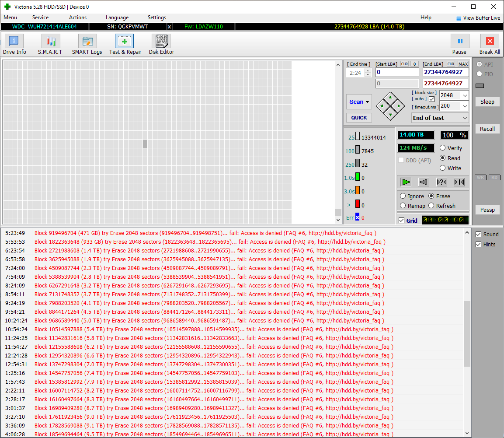Image resolution: width=504 pixels, height=438 pixels.
Task: Click the Start LBA input field
Action: pyautogui.click(x=397, y=72)
